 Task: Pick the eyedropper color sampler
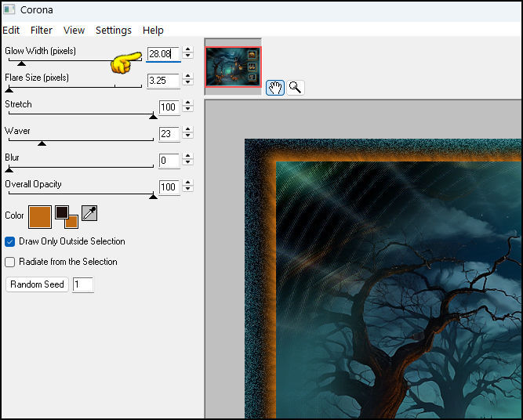point(90,214)
